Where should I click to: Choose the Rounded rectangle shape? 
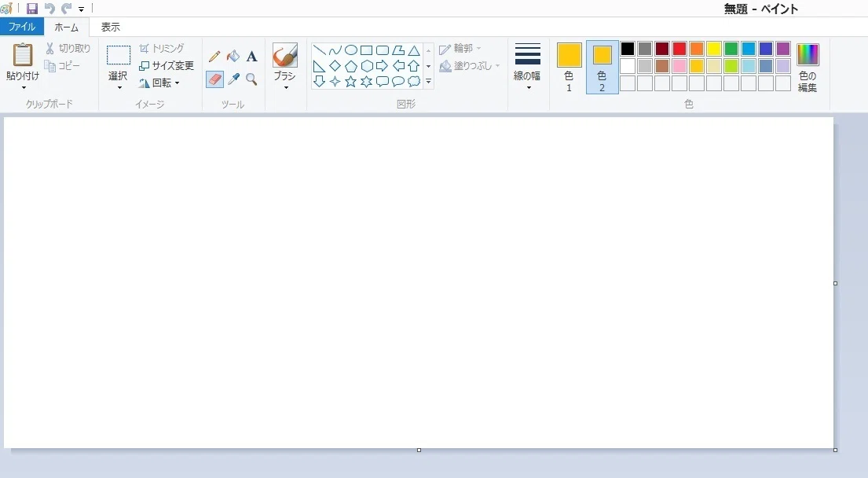(383, 50)
